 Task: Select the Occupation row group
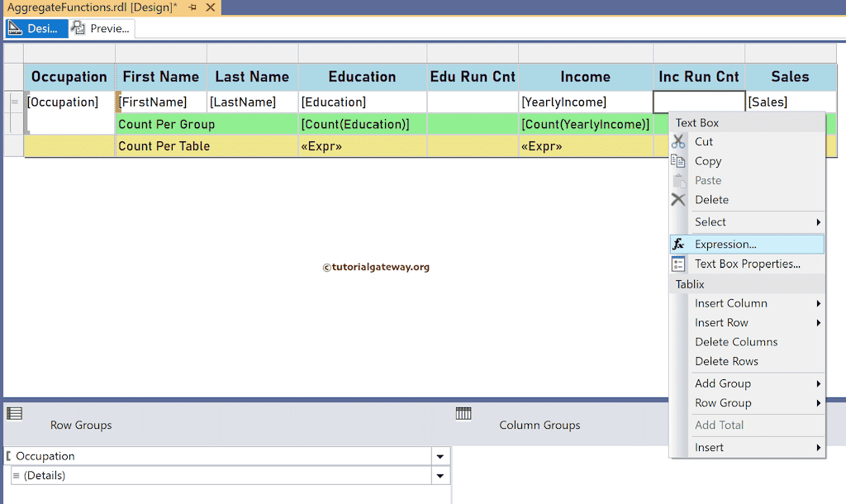218,456
